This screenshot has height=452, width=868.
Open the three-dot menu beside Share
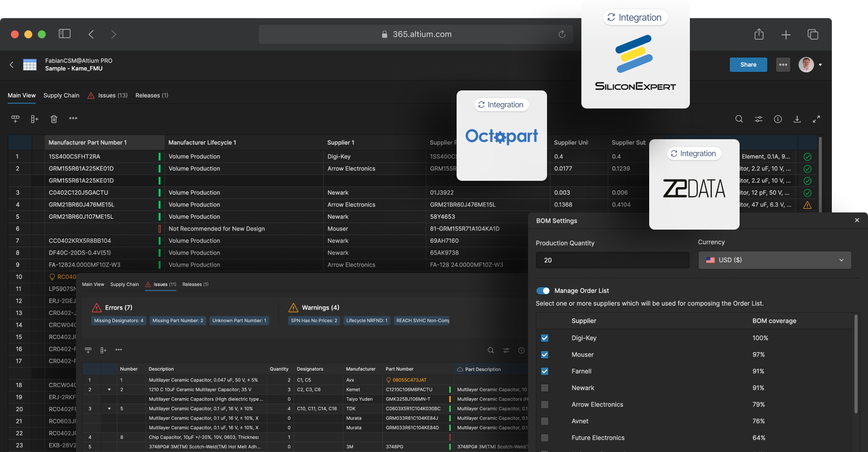coord(783,65)
